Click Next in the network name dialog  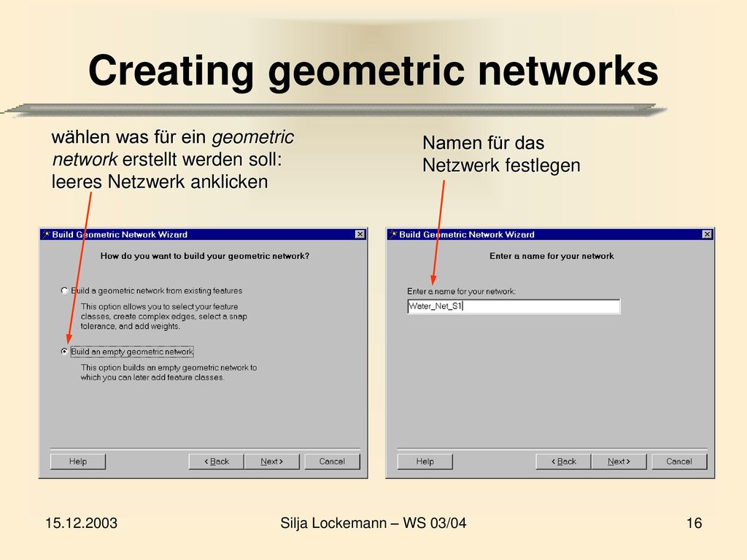coord(619,461)
